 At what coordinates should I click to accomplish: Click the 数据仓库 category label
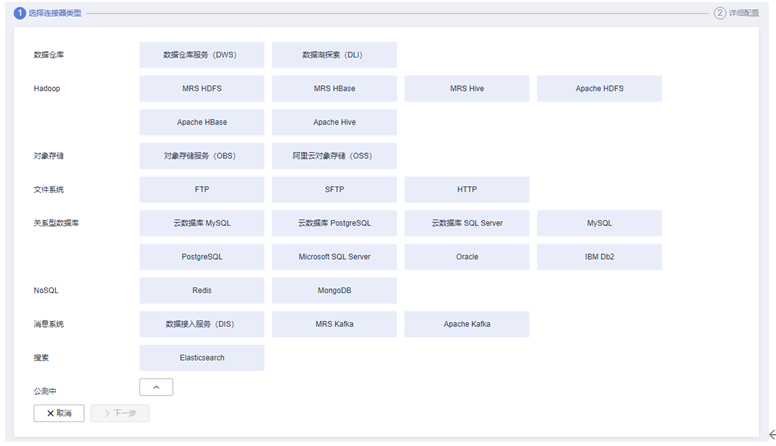[x=48, y=55]
